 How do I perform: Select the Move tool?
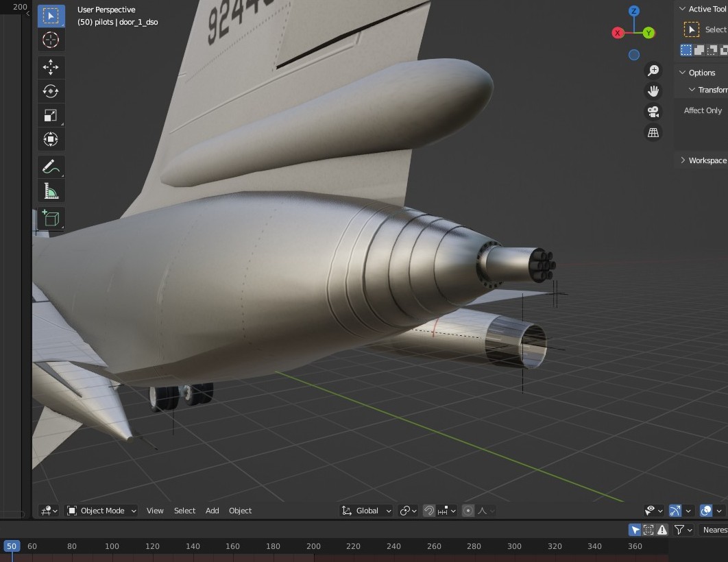point(51,67)
